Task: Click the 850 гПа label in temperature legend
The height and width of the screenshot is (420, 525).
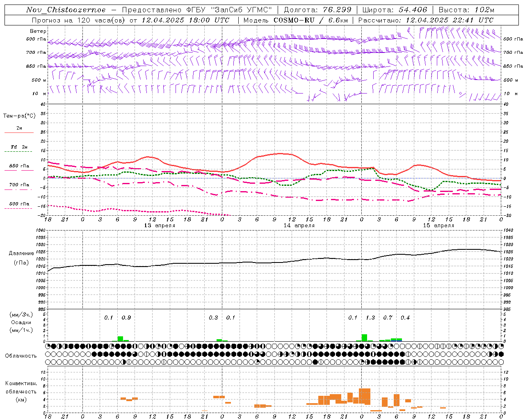Action: 19,166
